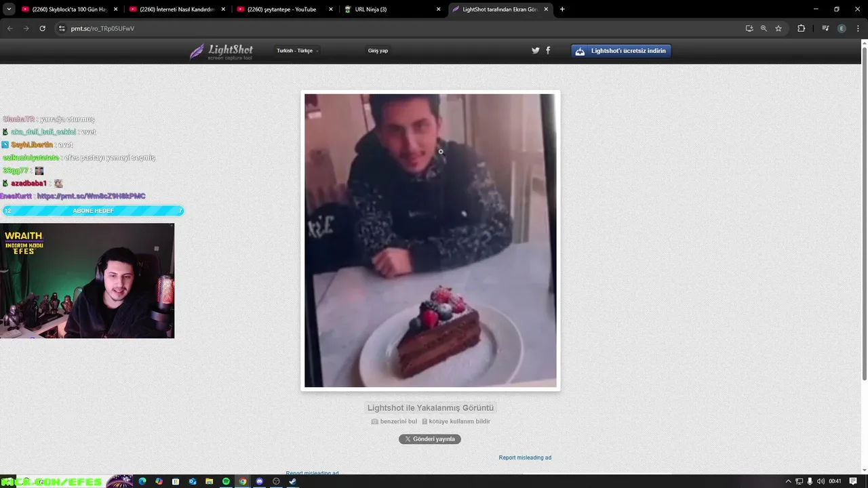Screen dimensions: 868x488
Task: Open the captured cake screenshot image
Action: point(431,241)
